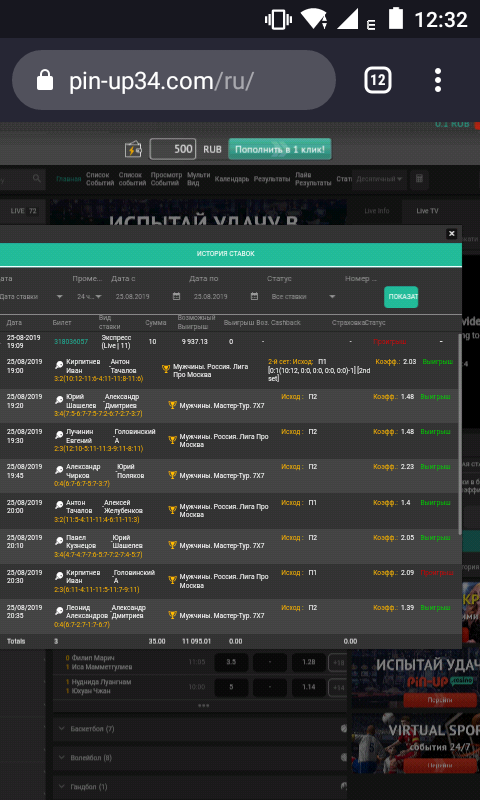
Task: Click the Проигрыш status of the express ticket
Action: (390, 341)
